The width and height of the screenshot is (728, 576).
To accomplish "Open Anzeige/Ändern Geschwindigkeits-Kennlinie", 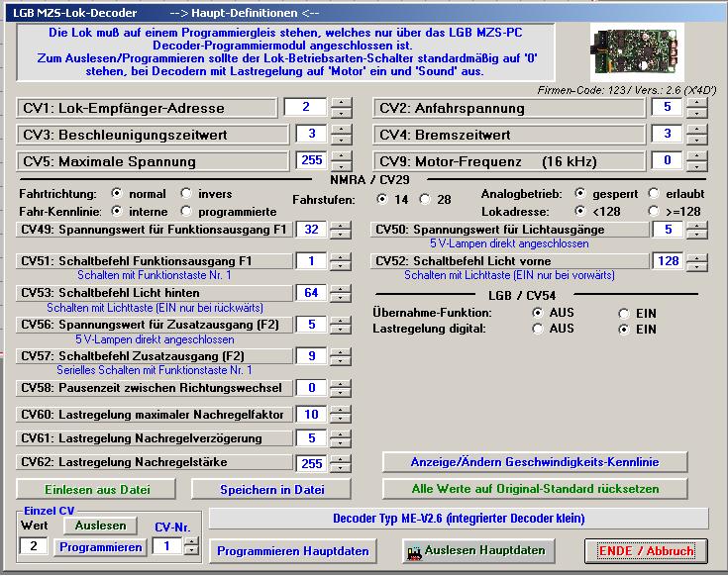I will pos(535,462).
